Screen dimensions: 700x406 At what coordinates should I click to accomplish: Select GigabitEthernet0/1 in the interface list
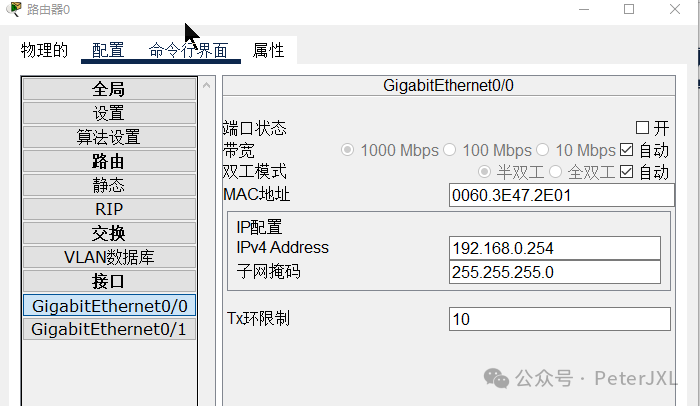pyautogui.click(x=109, y=329)
